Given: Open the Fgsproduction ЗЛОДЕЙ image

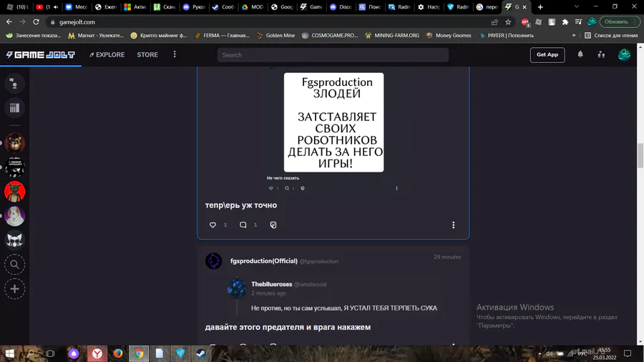Looking at the screenshot, I should (334, 122).
